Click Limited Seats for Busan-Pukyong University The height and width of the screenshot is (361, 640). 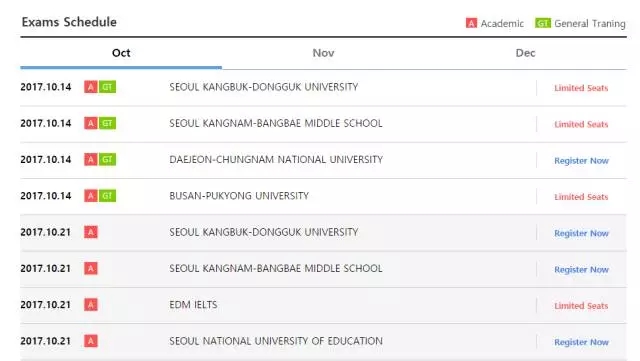[x=581, y=197]
